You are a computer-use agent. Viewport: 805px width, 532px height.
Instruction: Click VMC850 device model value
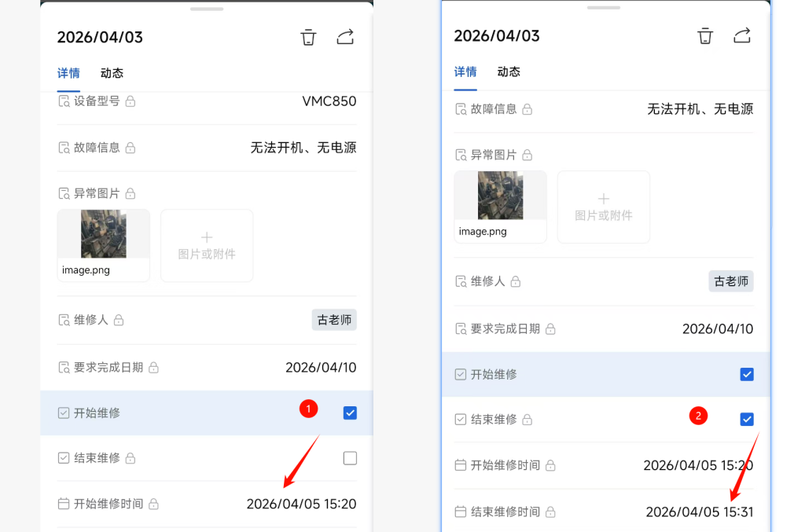point(329,101)
